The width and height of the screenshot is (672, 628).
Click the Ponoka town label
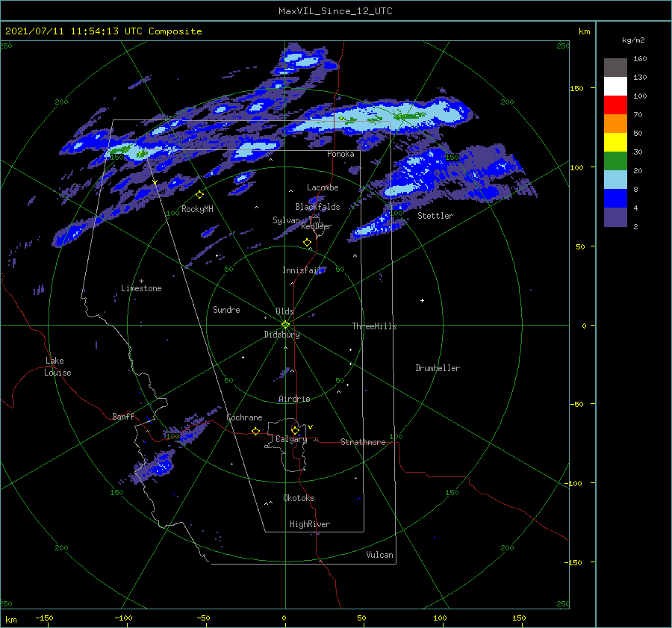[340, 154]
